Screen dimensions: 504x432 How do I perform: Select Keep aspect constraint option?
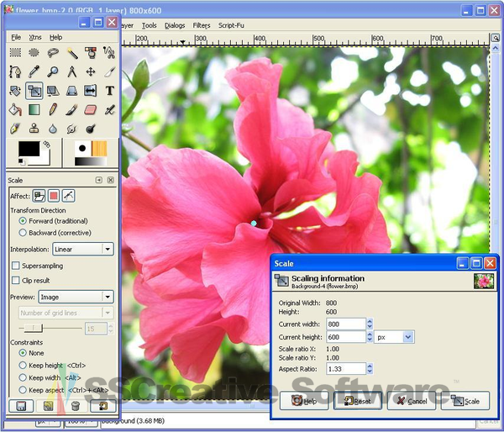tap(64, 390)
